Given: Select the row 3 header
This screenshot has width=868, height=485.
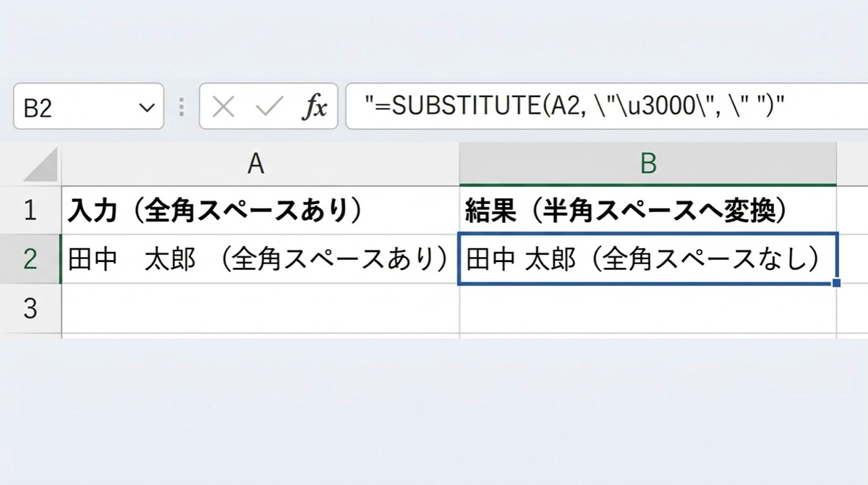Looking at the screenshot, I should click(x=30, y=308).
